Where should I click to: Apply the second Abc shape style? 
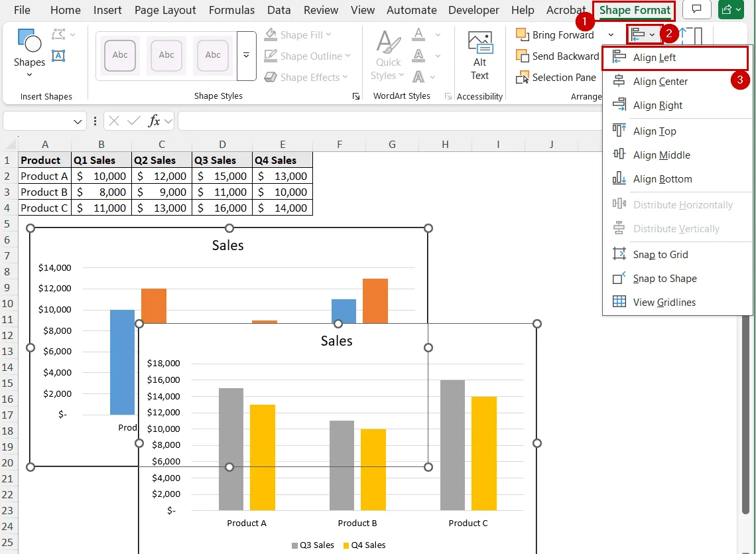pos(166,55)
